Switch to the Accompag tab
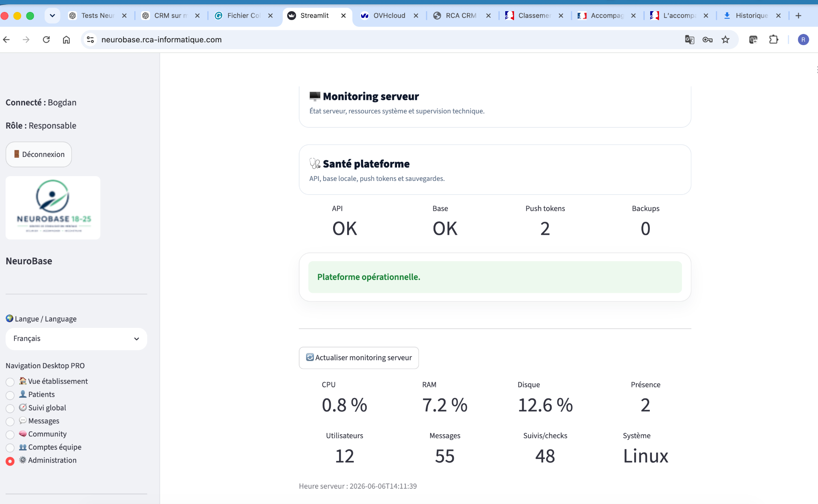This screenshot has width=818, height=504. (607, 16)
